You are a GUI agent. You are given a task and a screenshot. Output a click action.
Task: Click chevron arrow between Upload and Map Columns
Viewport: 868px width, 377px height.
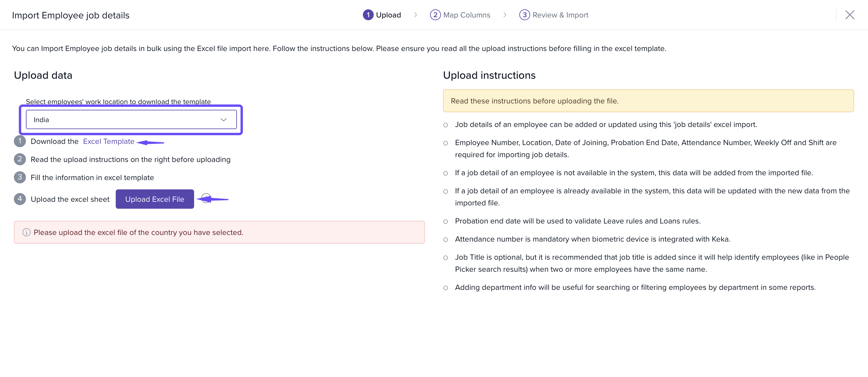pyautogui.click(x=416, y=15)
